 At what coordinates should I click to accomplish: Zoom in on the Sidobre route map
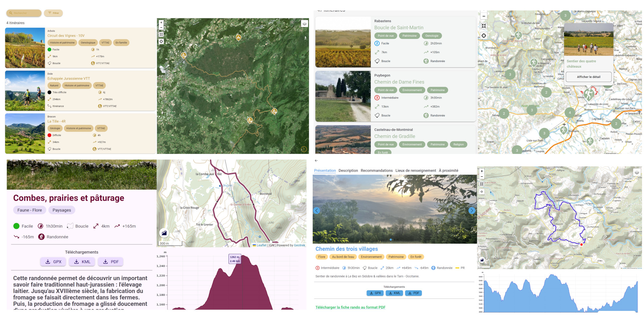pos(482,171)
